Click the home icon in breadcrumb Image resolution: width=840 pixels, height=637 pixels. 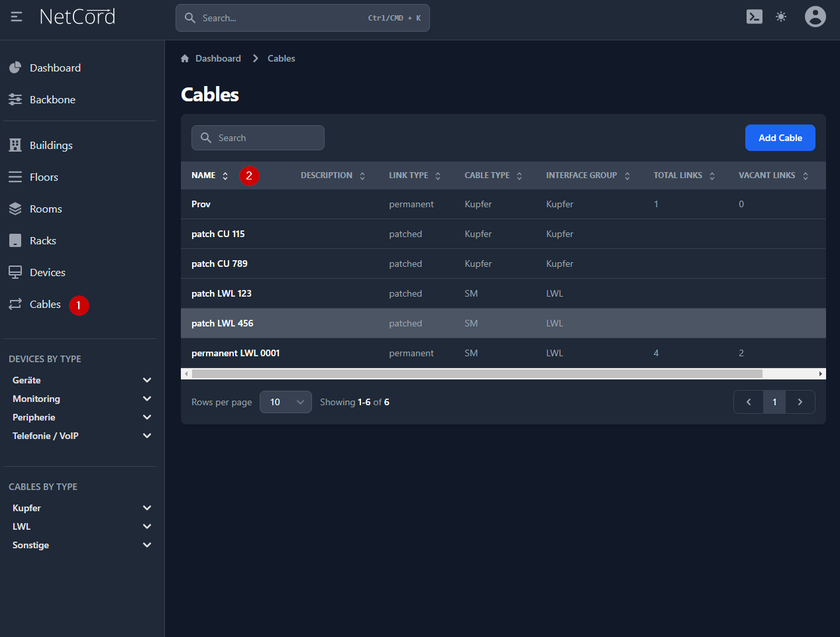click(x=185, y=59)
